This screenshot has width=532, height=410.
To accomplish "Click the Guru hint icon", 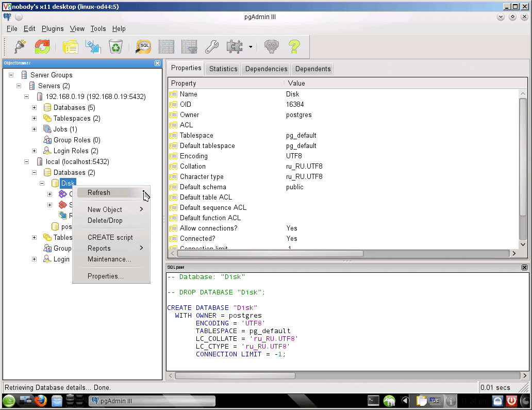I will 272,47.
